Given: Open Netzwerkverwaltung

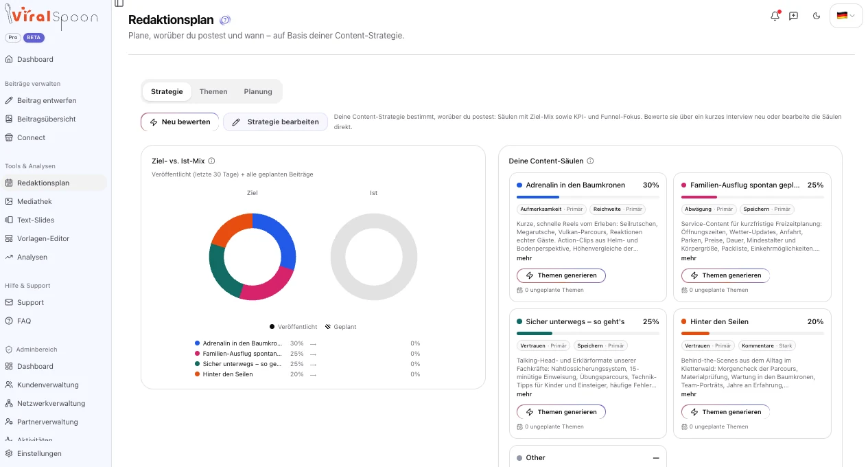Looking at the screenshot, I should tap(55, 403).
